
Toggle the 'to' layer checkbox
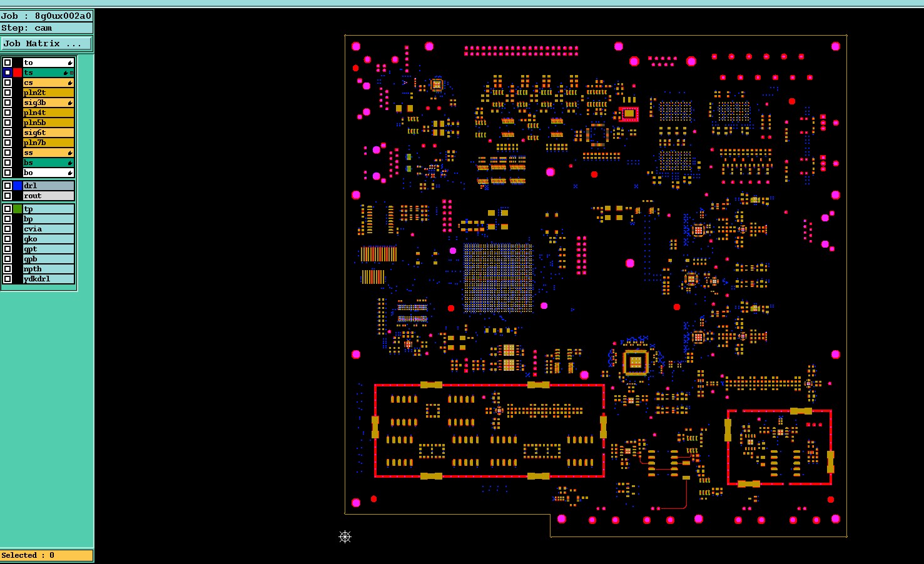click(8, 63)
